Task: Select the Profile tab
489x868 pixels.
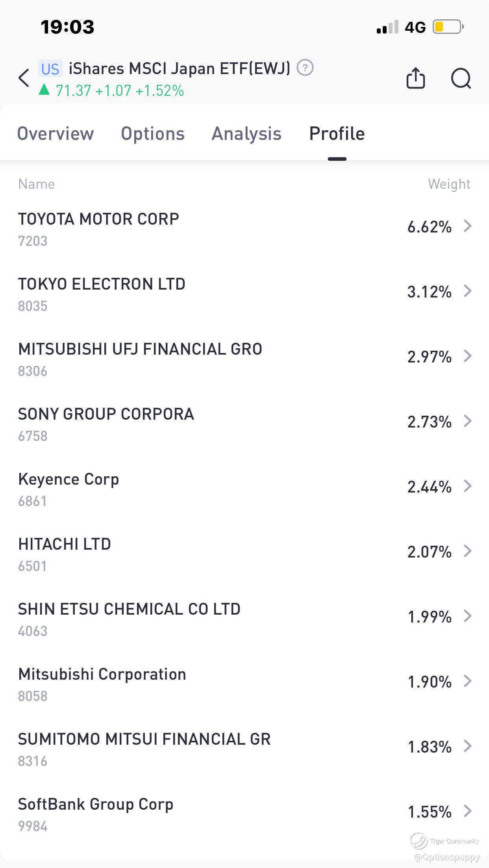Action: click(337, 134)
